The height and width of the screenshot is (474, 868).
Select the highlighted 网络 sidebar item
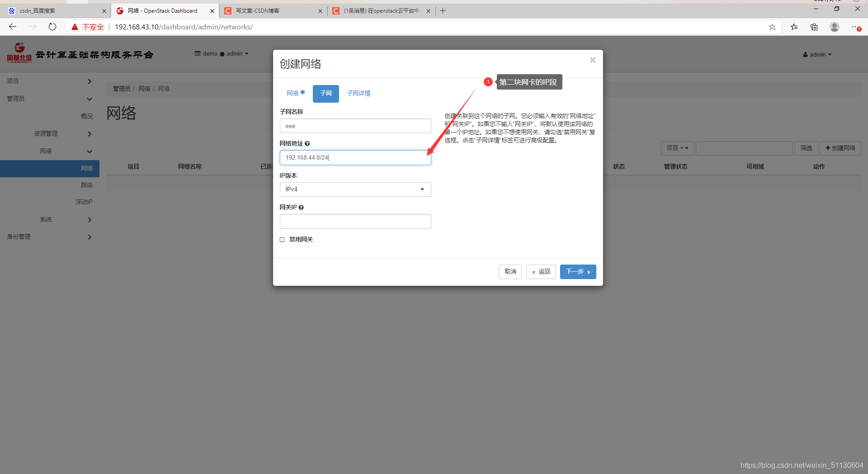(50, 168)
